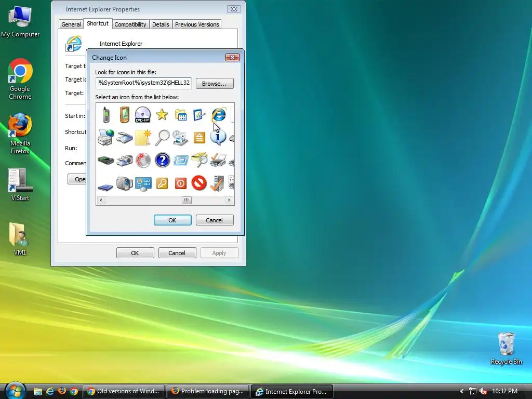
Task: Click the icon list scrollbar left arrow
Action: 100,200
